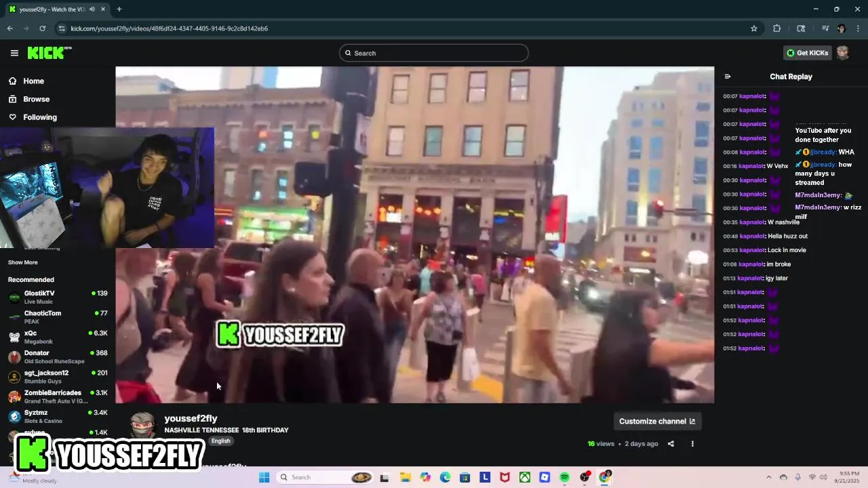Open ZombieBarricades recommended channel
The height and width of the screenshot is (488, 868).
pos(58,396)
